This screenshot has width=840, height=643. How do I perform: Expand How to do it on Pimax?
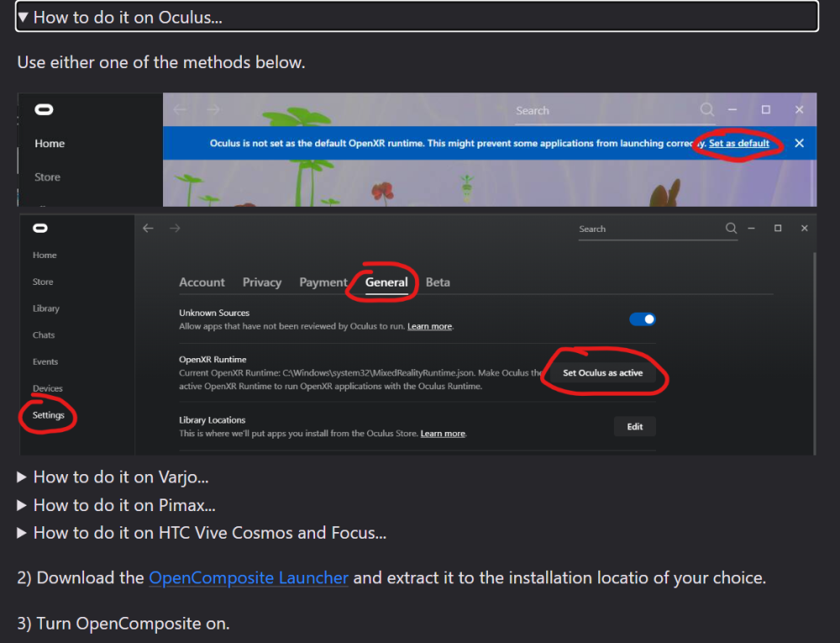(x=116, y=505)
